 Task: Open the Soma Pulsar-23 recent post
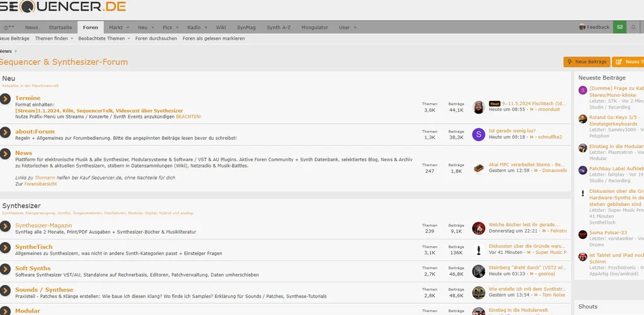point(608,233)
